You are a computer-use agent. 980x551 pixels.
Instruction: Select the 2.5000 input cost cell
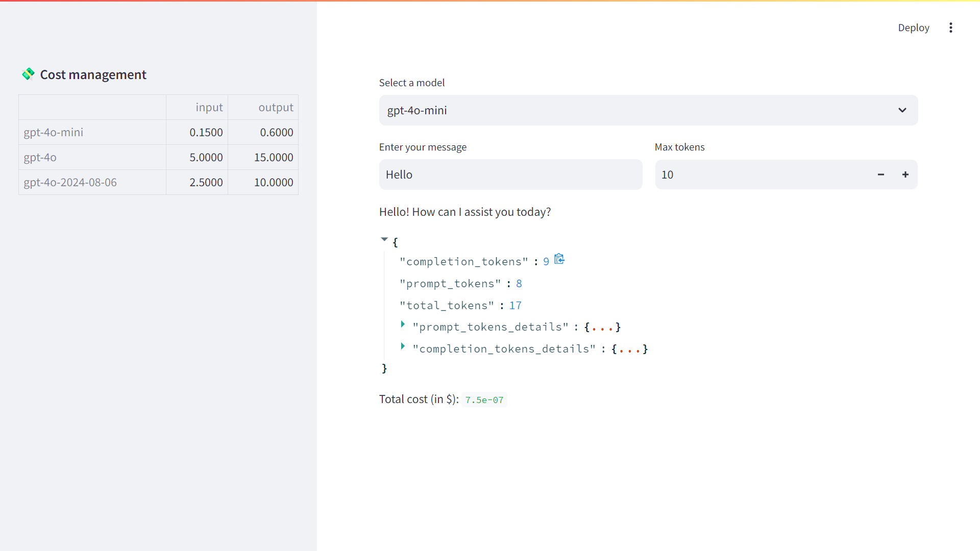pyautogui.click(x=197, y=182)
